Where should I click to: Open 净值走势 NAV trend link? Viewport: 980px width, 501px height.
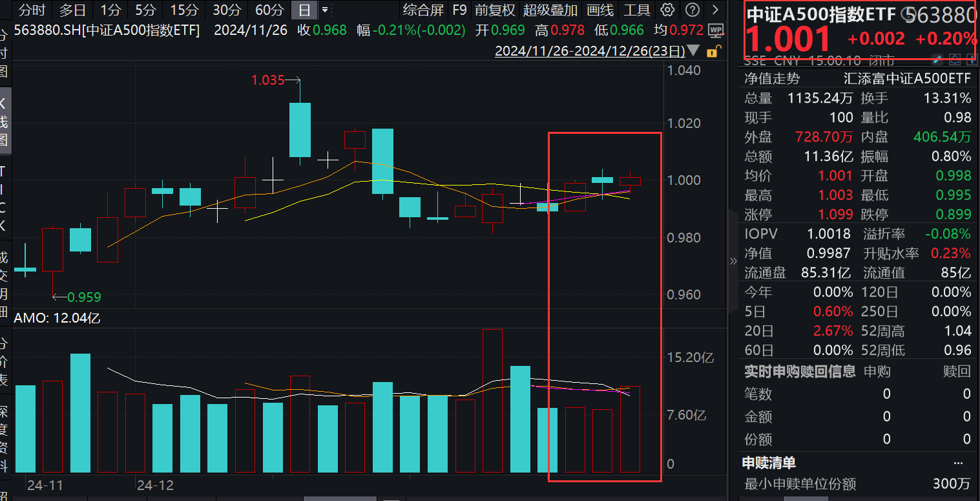[x=772, y=79]
